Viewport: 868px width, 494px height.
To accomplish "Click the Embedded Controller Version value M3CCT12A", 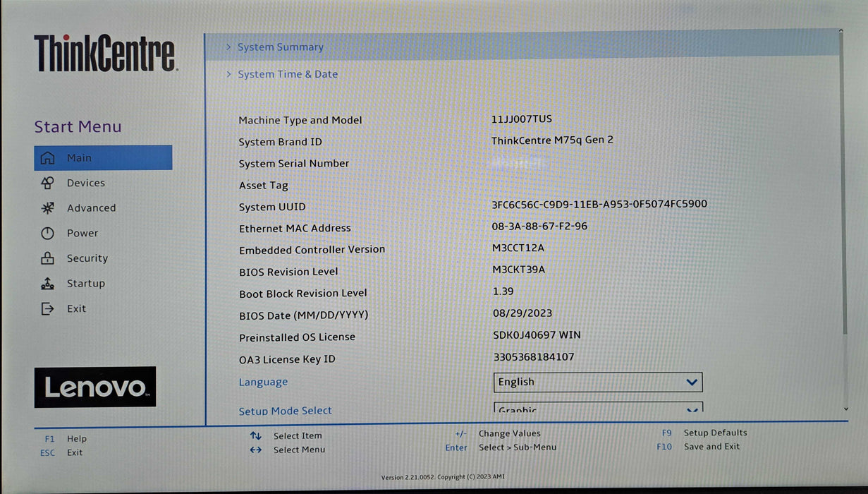I will pyautogui.click(x=518, y=248).
